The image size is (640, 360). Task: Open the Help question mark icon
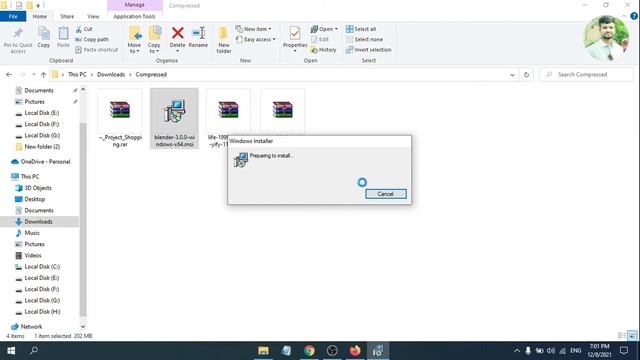pos(634,16)
